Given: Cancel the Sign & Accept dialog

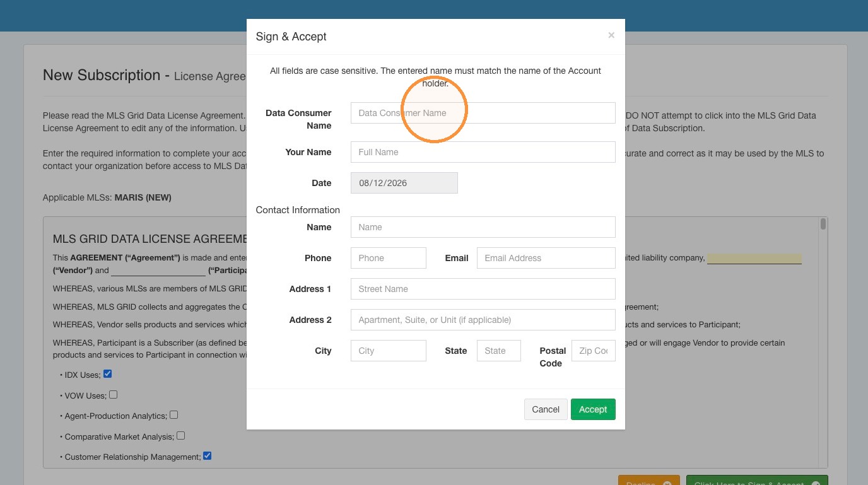Looking at the screenshot, I should (546, 409).
